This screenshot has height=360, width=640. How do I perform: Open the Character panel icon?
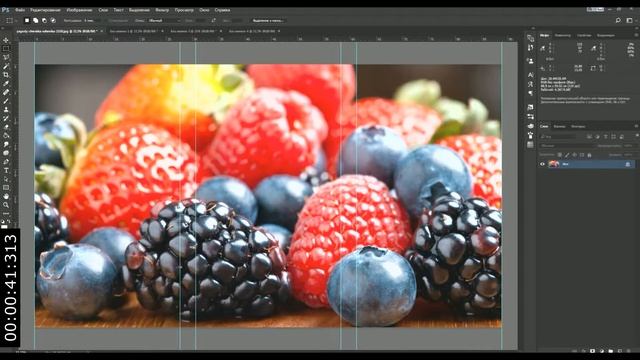pyautogui.click(x=530, y=75)
